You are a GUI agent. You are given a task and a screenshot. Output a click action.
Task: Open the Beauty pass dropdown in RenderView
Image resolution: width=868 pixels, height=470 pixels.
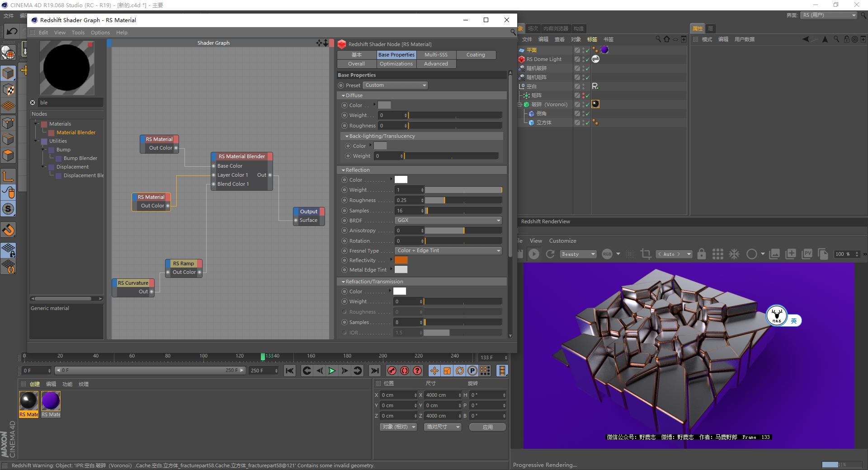coord(578,254)
